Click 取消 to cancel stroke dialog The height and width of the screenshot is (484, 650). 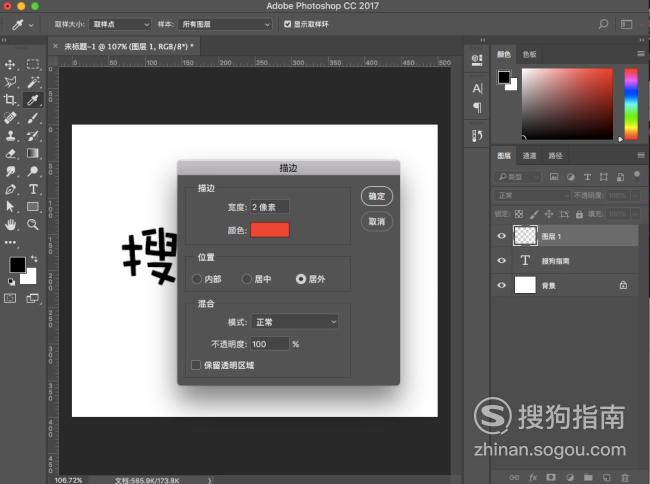click(376, 221)
